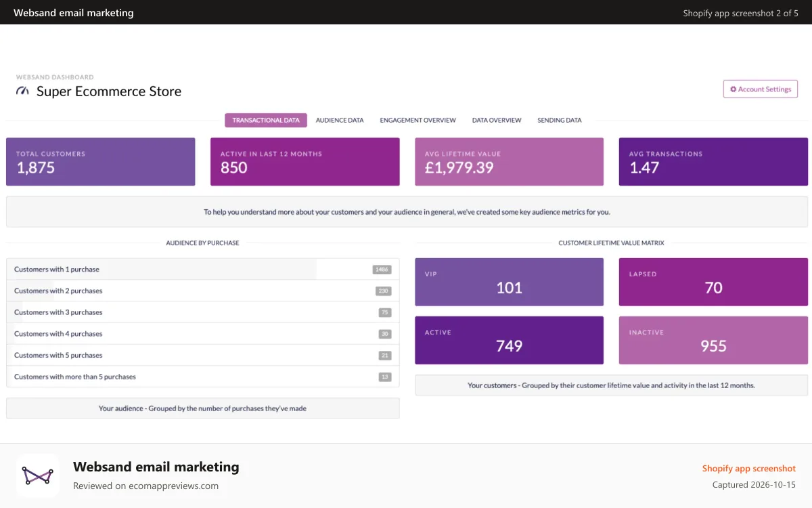Viewport: 812px width, 508px height.
Task: Go to the Data Overview tab
Action: (x=497, y=120)
